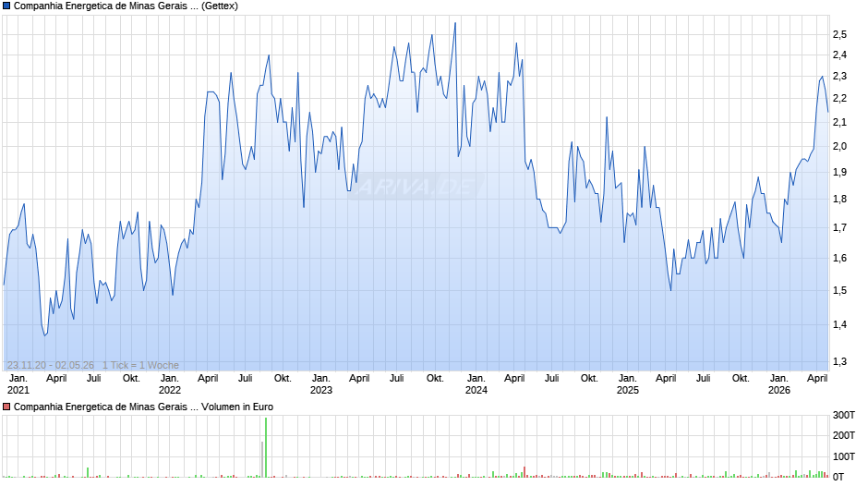Click the 2,2 price axis label
The height and width of the screenshot is (486, 868).
point(839,99)
